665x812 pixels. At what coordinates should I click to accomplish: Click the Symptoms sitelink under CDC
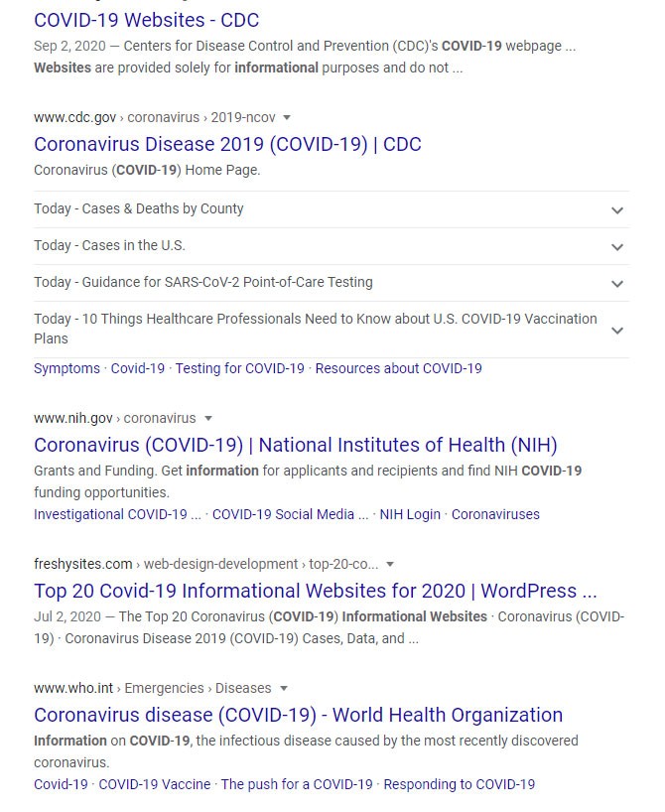click(66, 368)
